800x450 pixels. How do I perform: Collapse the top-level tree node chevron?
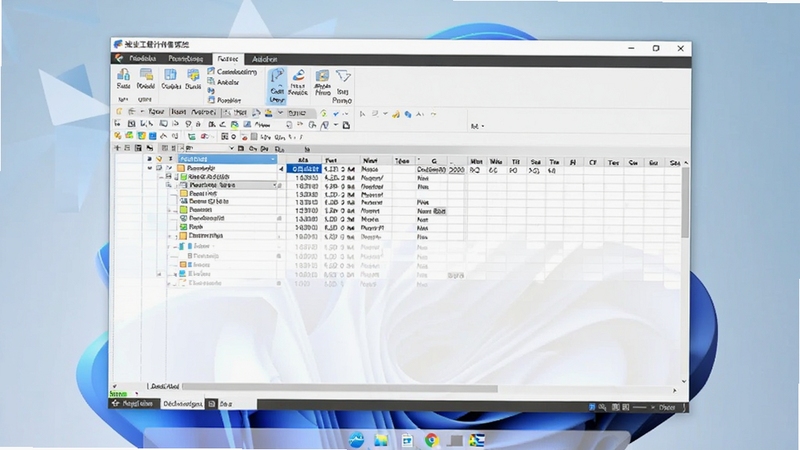coord(149,168)
